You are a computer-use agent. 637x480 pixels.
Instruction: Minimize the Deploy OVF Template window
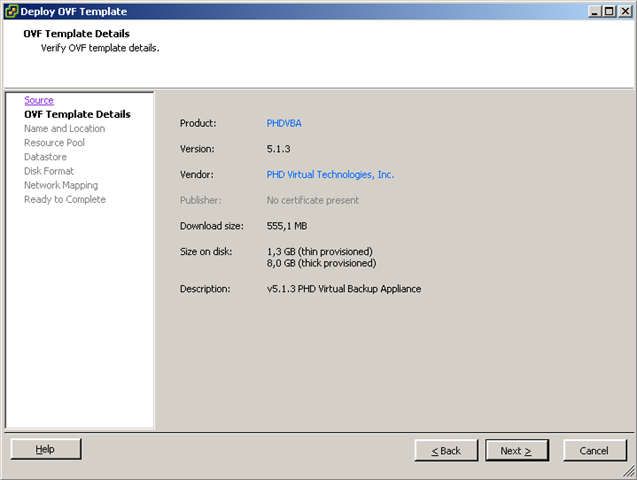point(595,11)
